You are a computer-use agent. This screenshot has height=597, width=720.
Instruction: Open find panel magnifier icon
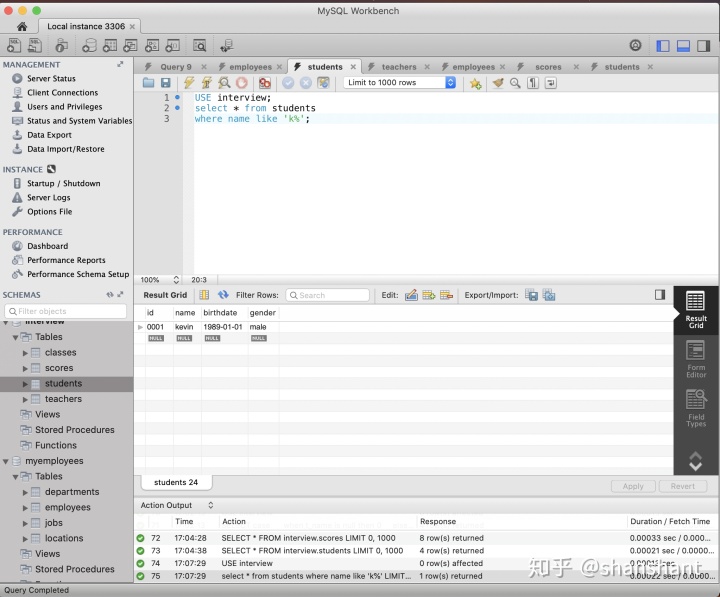tap(515, 83)
